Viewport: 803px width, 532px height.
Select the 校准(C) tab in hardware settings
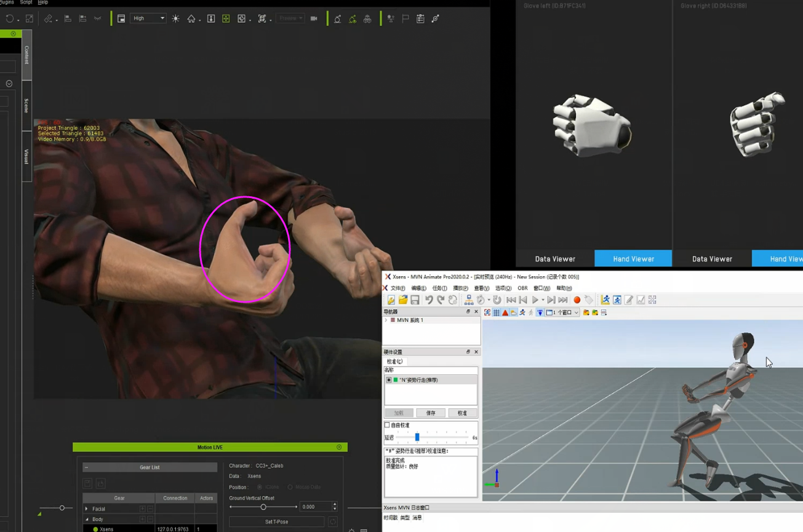click(394, 362)
